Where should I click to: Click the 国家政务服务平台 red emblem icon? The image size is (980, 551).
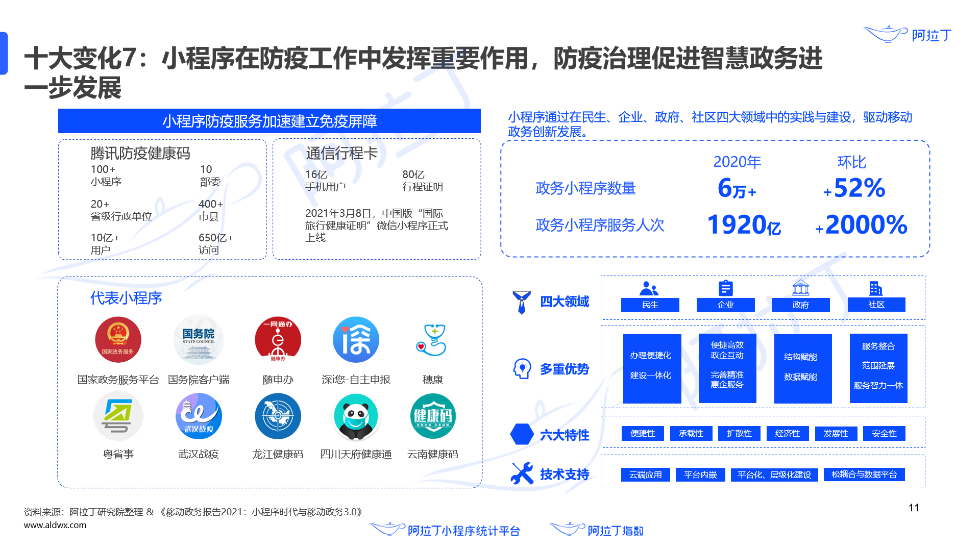point(118,340)
